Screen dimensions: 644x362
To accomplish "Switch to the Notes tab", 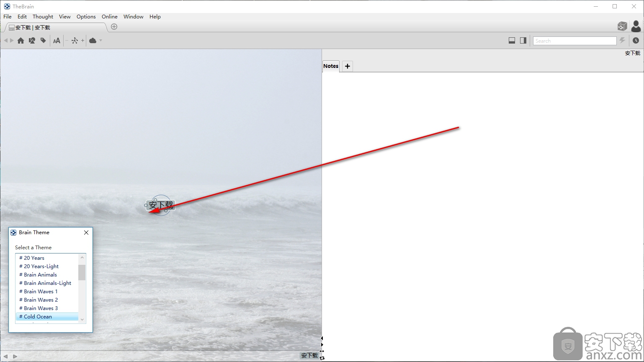I will (331, 66).
